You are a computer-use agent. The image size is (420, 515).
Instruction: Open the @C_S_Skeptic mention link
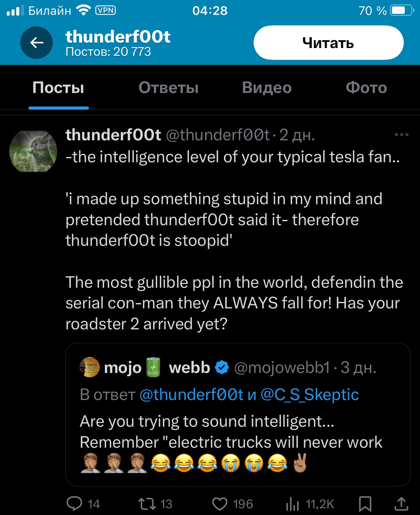[x=309, y=394]
